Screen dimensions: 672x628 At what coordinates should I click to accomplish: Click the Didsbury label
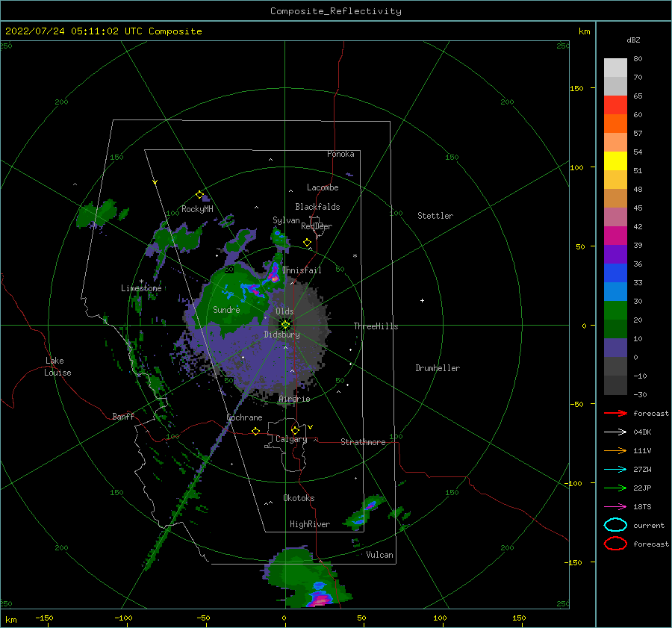(x=281, y=335)
